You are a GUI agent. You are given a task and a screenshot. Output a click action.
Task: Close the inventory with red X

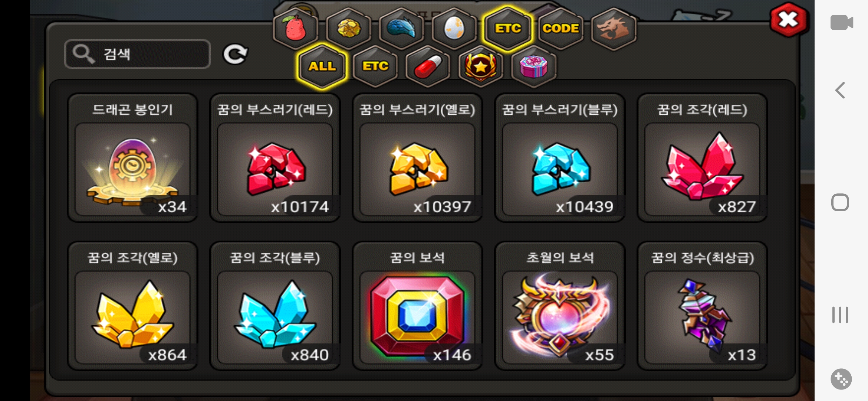coord(788,20)
